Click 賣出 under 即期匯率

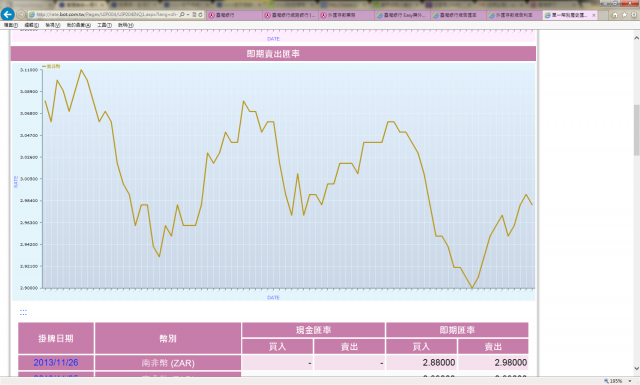tap(493, 347)
